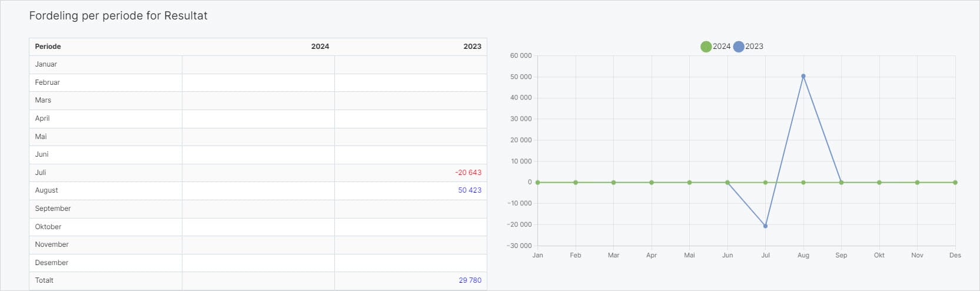The height and width of the screenshot is (291, 980).
Task: Click the August 2023 peak data point
Action: click(803, 76)
